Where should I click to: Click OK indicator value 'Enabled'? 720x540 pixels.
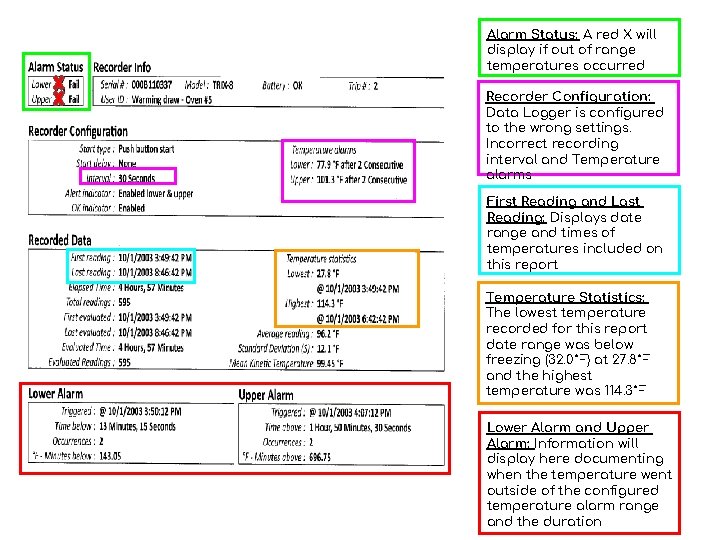coord(131,208)
